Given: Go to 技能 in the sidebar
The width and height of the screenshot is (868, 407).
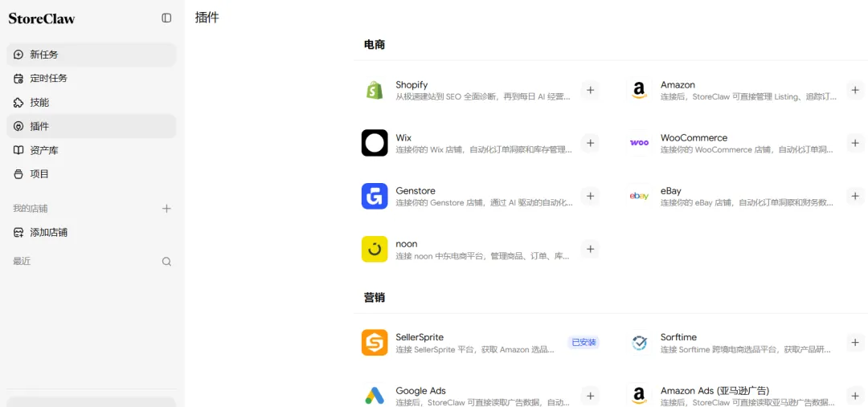Looking at the screenshot, I should [92, 102].
